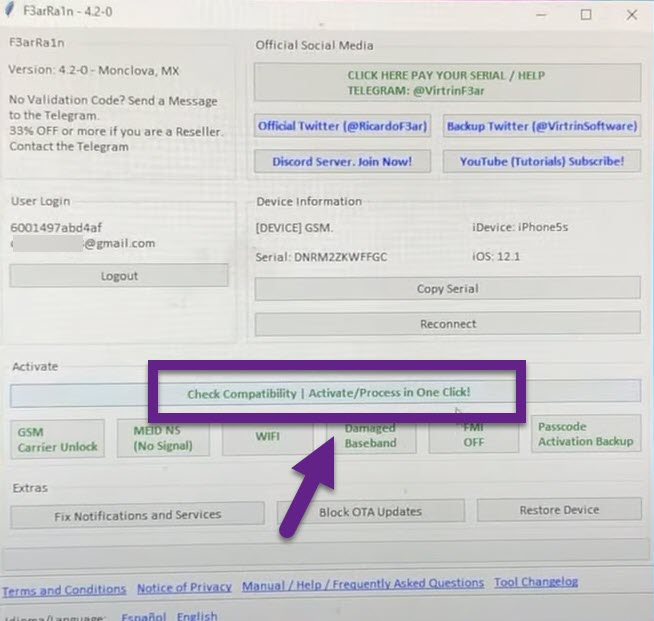This screenshot has height=621, width=654.
Task: Open the Tool Changelog link
Action: (536, 582)
